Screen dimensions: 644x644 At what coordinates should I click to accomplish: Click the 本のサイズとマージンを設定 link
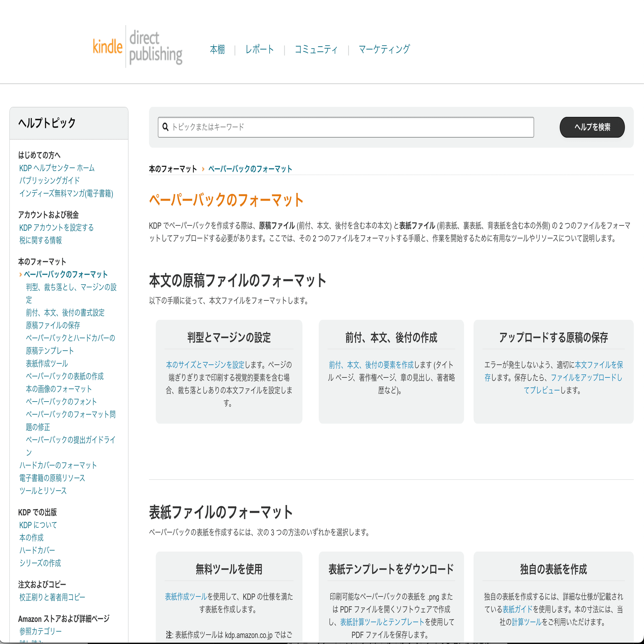point(205,365)
